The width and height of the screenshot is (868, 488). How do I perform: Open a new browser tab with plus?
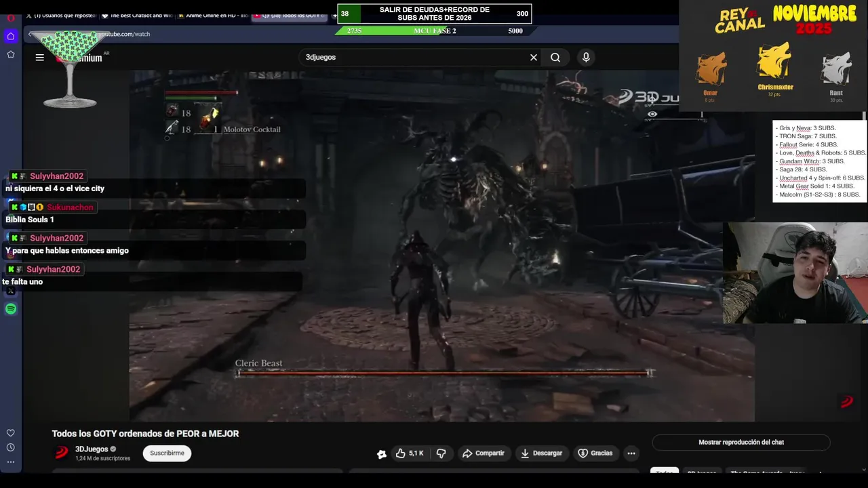tap(335, 15)
